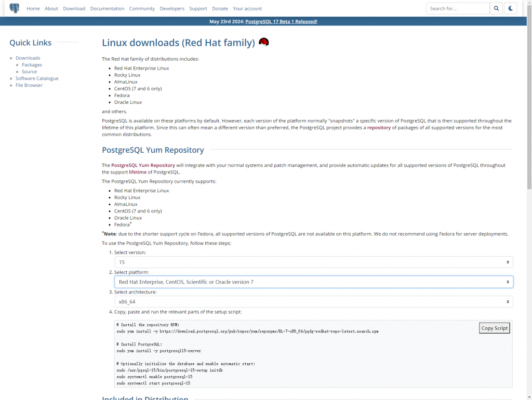Open Software Catalogue quick link
This screenshot has width=532, height=400.
pos(37,78)
